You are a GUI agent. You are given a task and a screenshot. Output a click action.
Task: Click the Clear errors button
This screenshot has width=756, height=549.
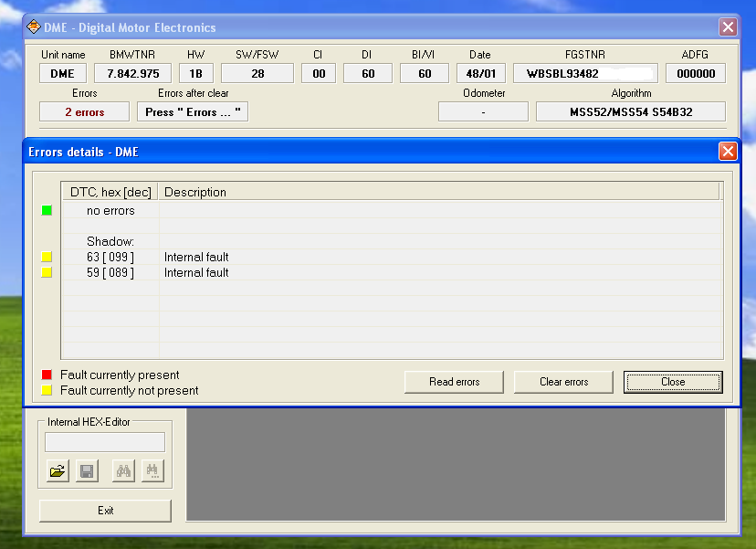pyautogui.click(x=563, y=382)
